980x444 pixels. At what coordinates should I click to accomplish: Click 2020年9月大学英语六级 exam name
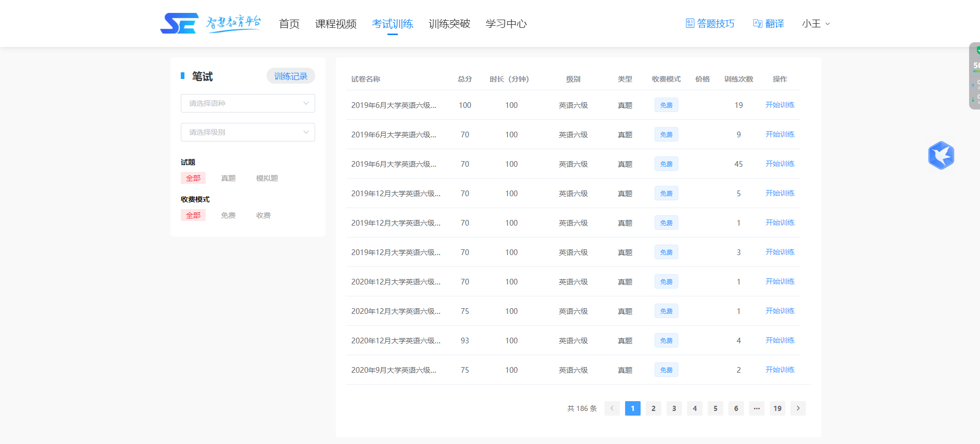[x=394, y=370]
